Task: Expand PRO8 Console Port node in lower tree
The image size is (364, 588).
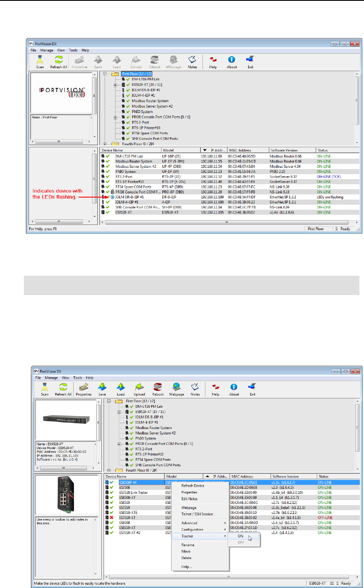Action: pyautogui.click(x=119, y=444)
